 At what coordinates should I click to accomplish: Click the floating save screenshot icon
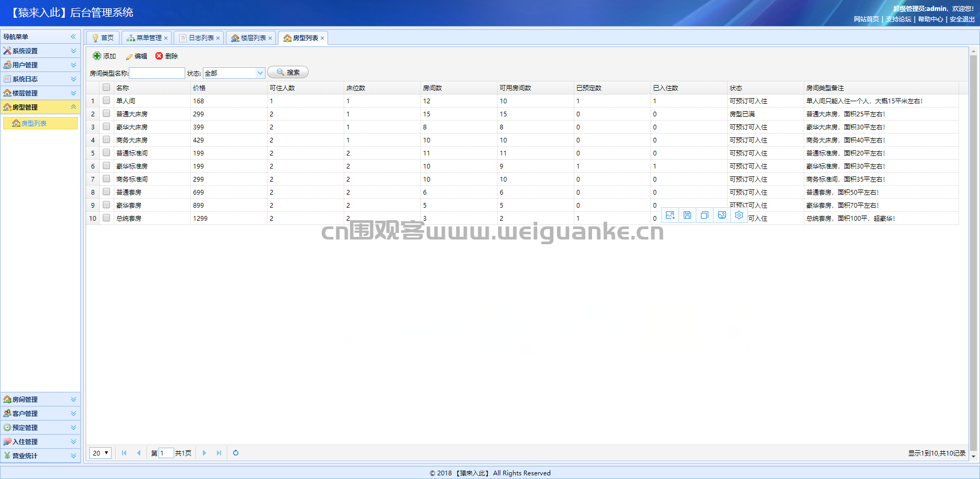(x=687, y=215)
